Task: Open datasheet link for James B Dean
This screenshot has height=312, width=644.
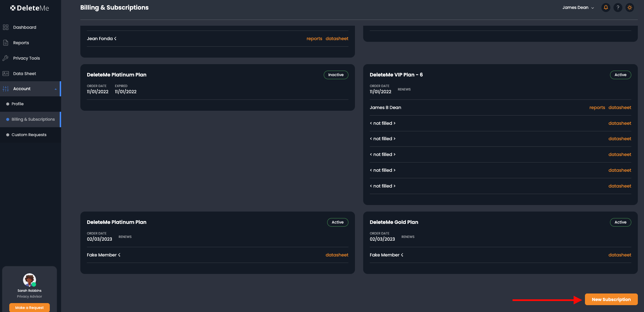Action: (620, 107)
